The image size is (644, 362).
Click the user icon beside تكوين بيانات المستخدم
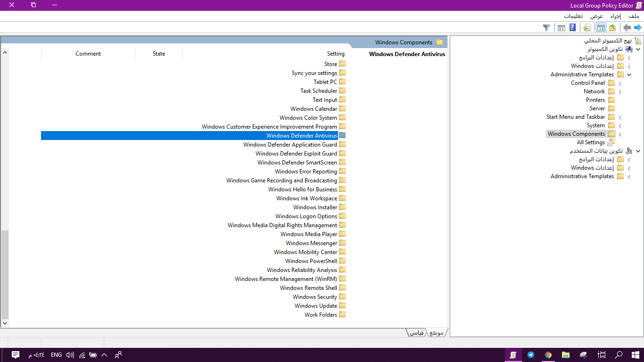click(628, 151)
